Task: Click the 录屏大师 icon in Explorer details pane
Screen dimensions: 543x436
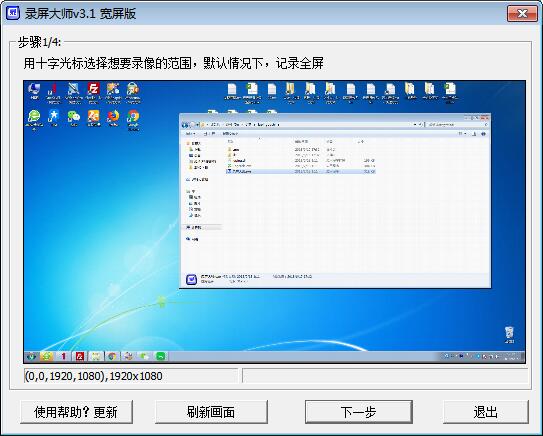Action: 192,279
